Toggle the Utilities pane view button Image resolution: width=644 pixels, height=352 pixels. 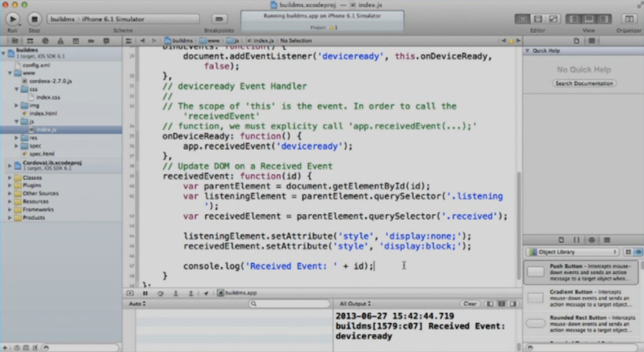(x=604, y=19)
